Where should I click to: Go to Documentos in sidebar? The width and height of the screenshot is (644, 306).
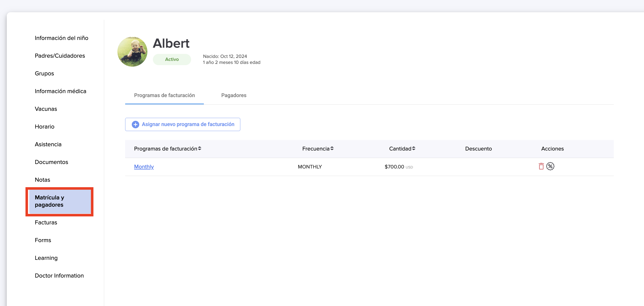tap(51, 162)
